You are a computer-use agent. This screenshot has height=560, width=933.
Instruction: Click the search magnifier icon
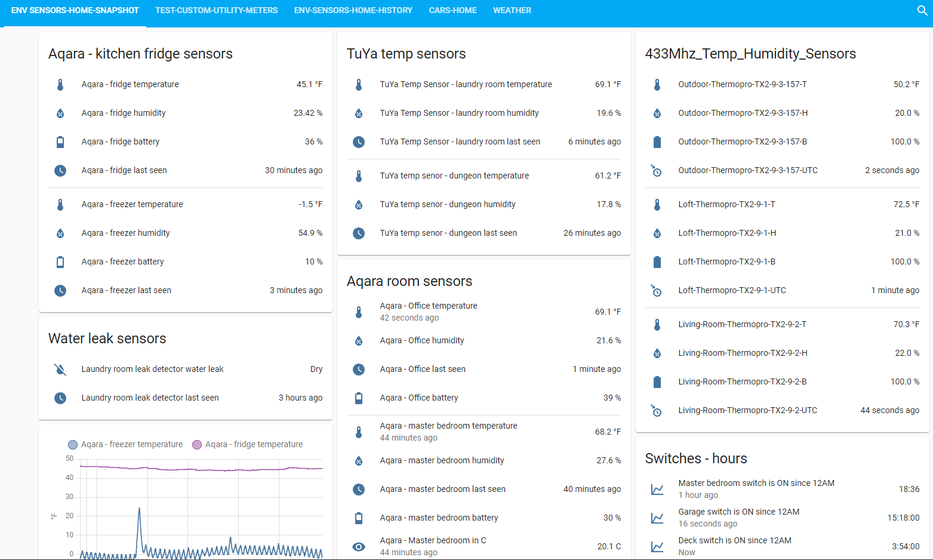922,11
